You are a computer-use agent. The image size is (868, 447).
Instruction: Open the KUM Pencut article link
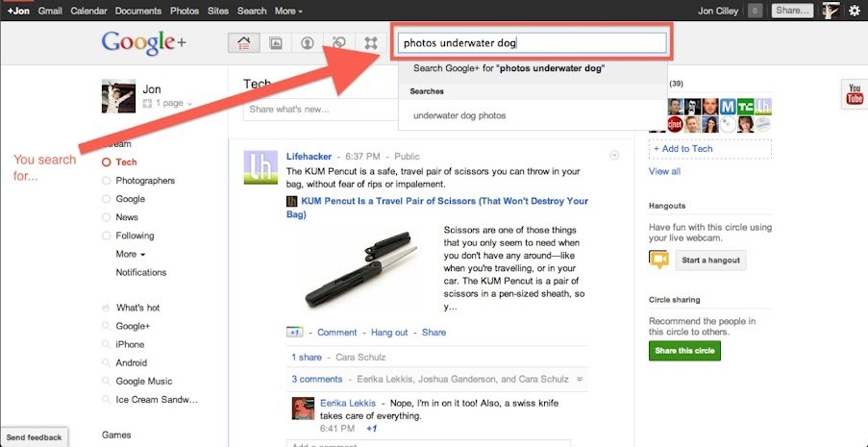click(437, 208)
